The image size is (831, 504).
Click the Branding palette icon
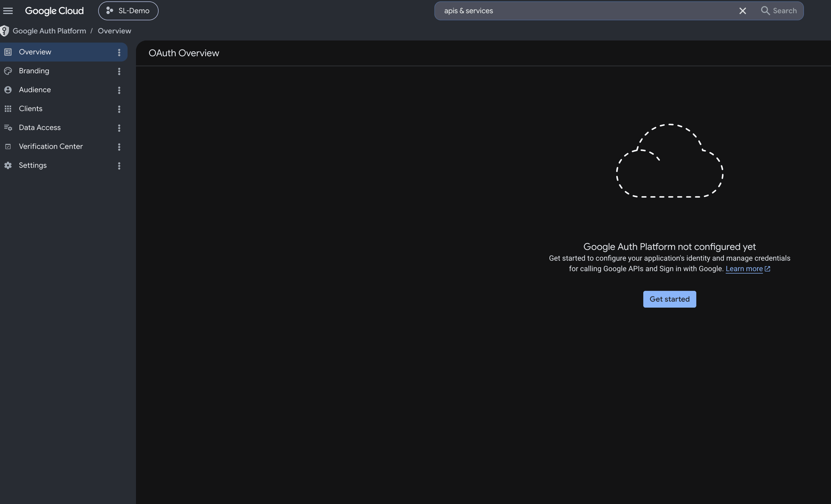(8, 71)
